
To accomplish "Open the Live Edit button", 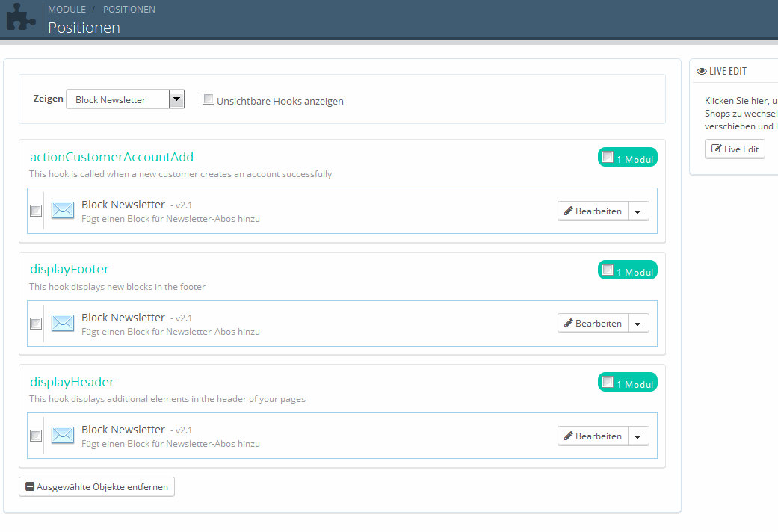I will (x=735, y=149).
